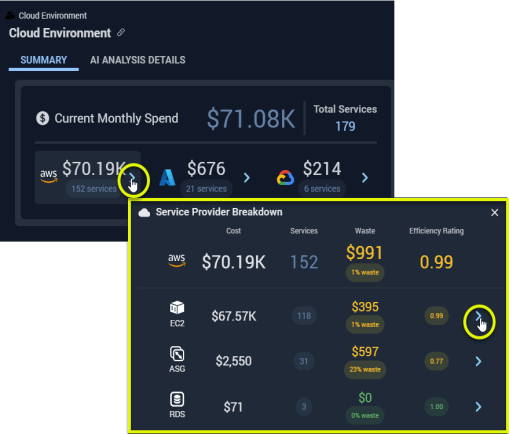The height and width of the screenshot is (434, 509).
Task: Click the cloud icon in Service Provider Breakdown
Action: point(144,213)
